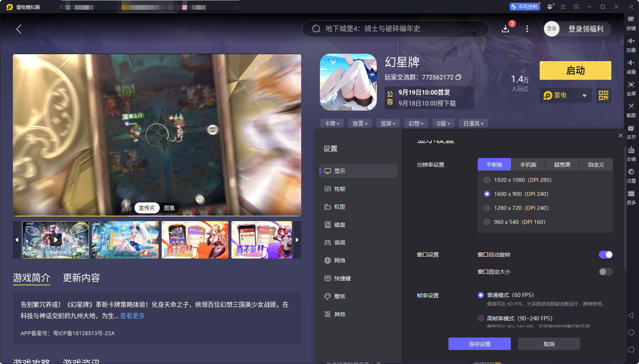Copy the player group number 772562172
The height and width of the screenshot is (364, 639).
click(458, 77)
